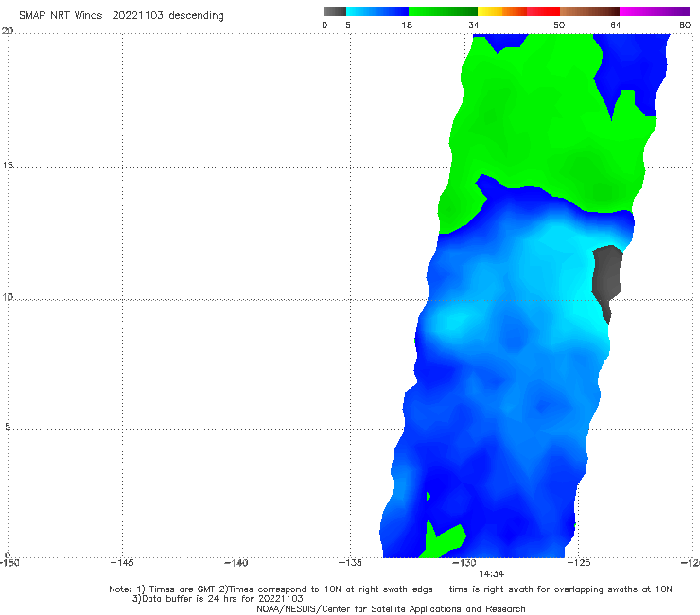Choose the yellow-orange segment of the color scale
The image size is (700, 615).
[x=502, y=11]
